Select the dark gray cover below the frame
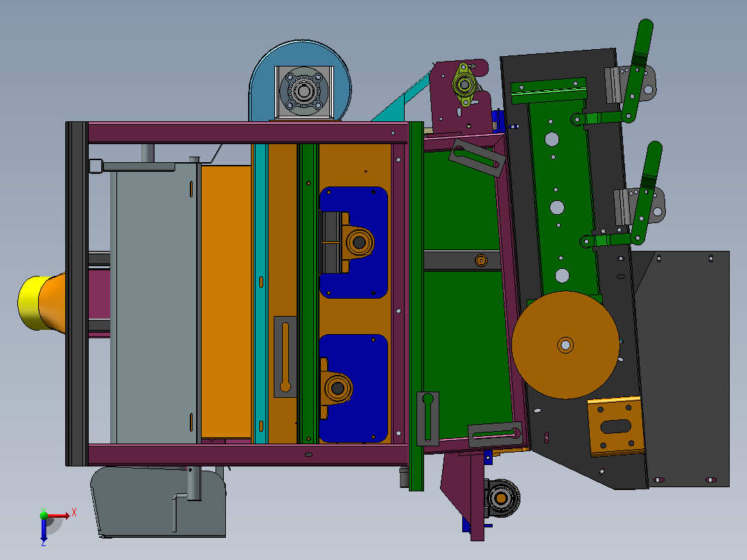The height and width of the screenshot is (560, 747). pyautogui.click(x=159, y=502)
